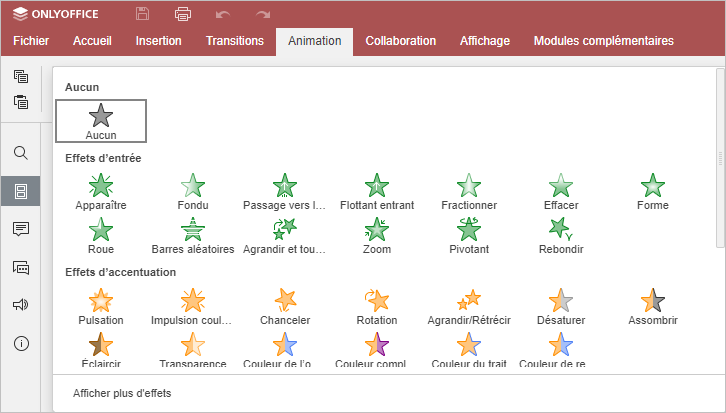Select the Pivotant entrance animation
Image resolution: width=726 pixels, height=413 pixels.
(x=469, y=236)
